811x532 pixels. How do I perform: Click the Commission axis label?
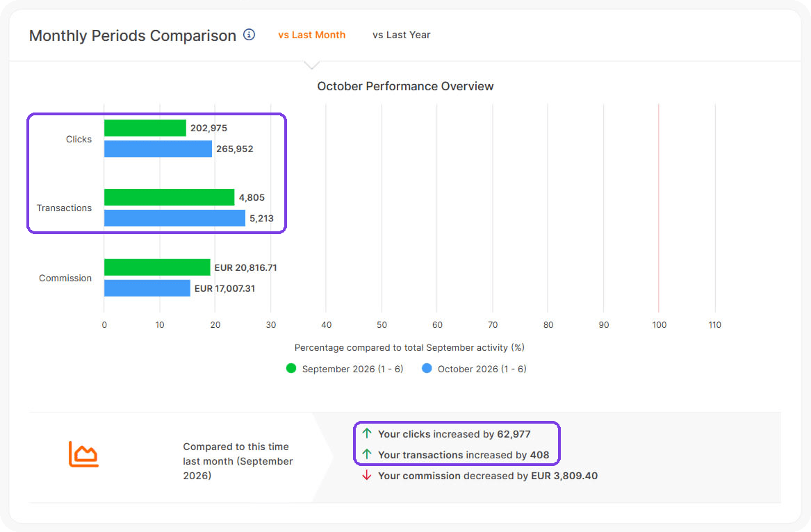65,278
